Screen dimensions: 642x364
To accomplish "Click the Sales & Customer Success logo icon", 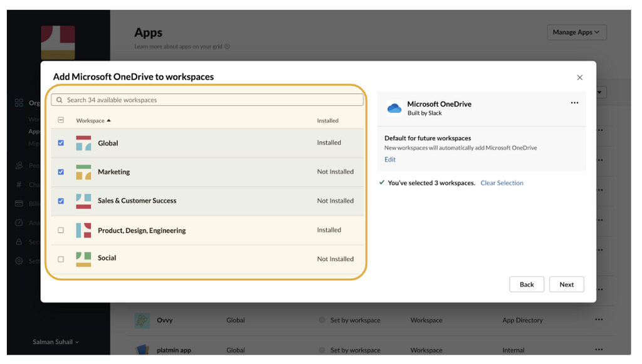I will click(83, 201).
